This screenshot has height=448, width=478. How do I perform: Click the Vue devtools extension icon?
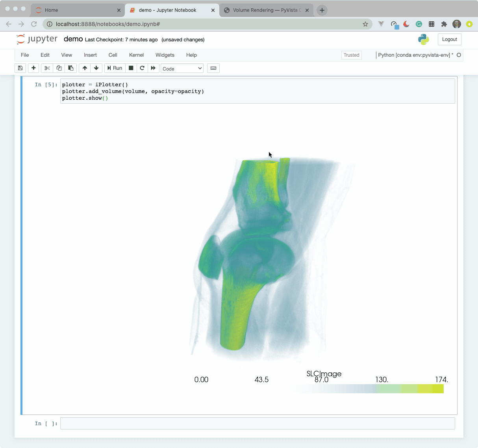(x=381, y=24)
